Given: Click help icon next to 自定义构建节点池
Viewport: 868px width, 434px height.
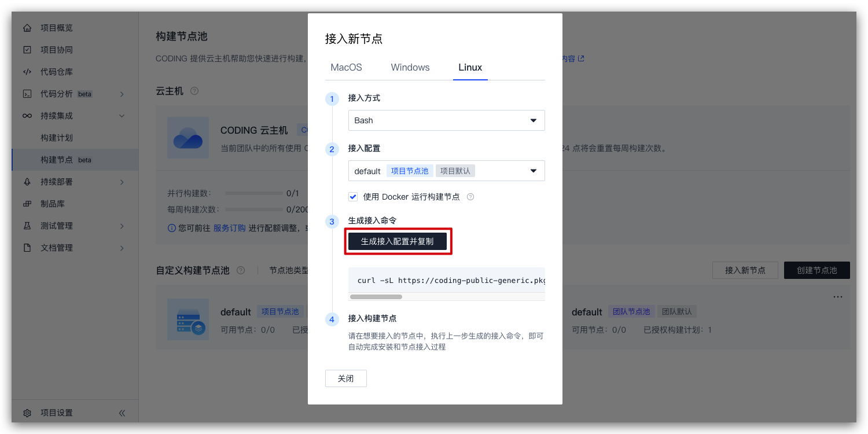Looking at the screenshot, I should point(241,270).
